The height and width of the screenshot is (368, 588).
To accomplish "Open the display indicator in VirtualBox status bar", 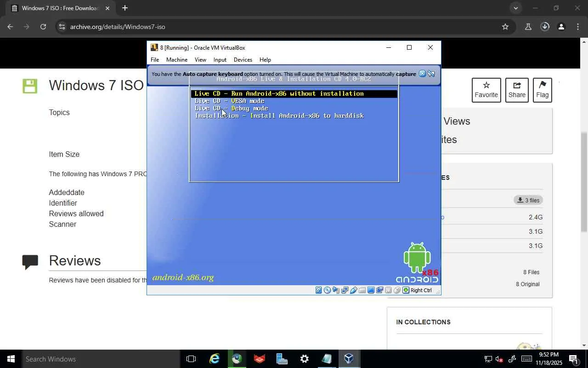I will click(x=371, y=290).
